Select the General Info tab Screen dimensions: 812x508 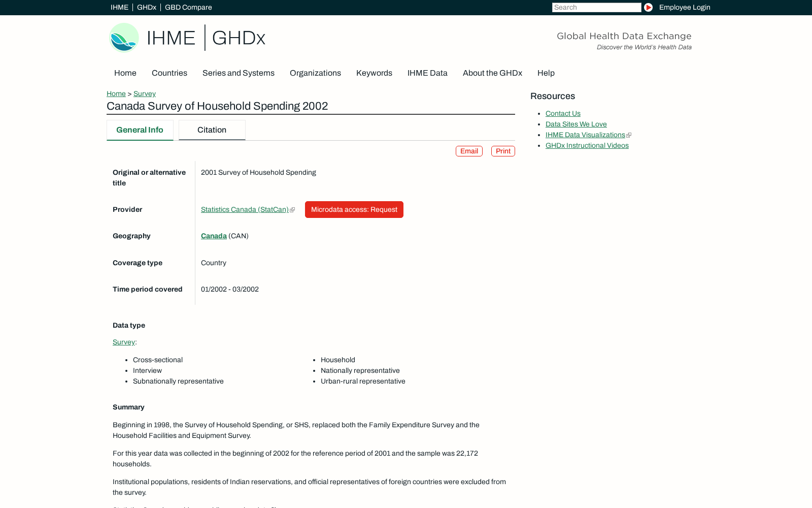[x=140, y=130]
